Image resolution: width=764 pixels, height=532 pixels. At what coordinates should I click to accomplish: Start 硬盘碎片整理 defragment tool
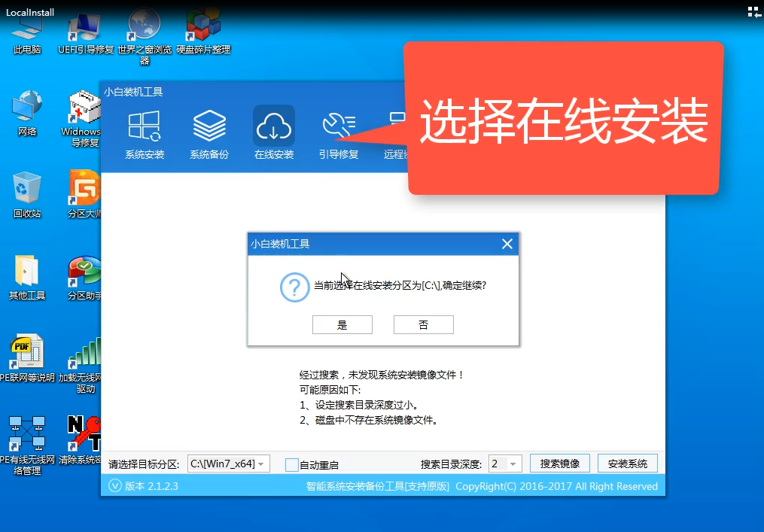[202, 26]
